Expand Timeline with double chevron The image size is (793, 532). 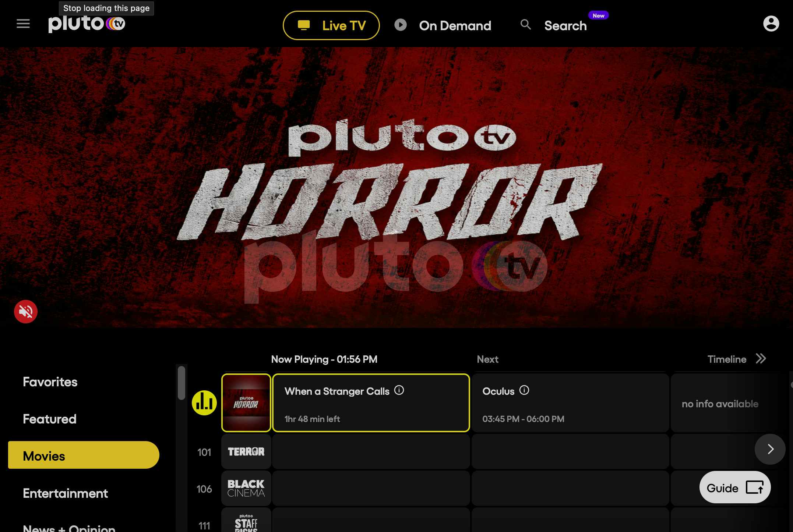pyautogui.click(x=761, y=359)
